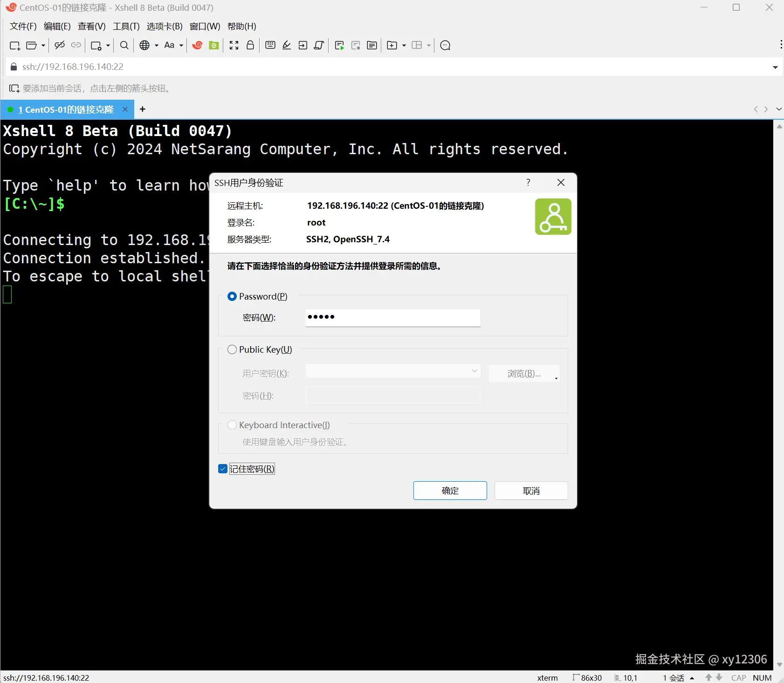Click the highlight pen icon
Image resolution: width=784 pixels, height=683 pixels.
point(287,45)
